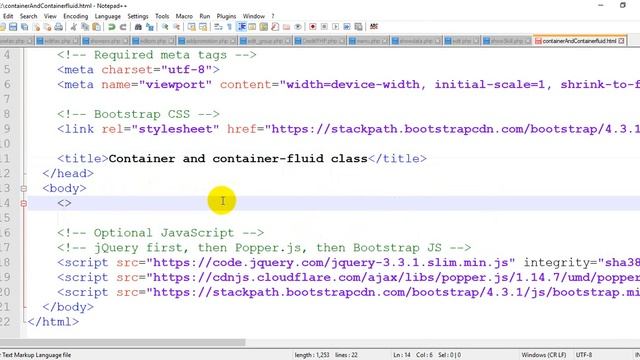Open the Run menu
Image resolution: width=640 pixels, height=360 pixels.
(x=204, y=16)
